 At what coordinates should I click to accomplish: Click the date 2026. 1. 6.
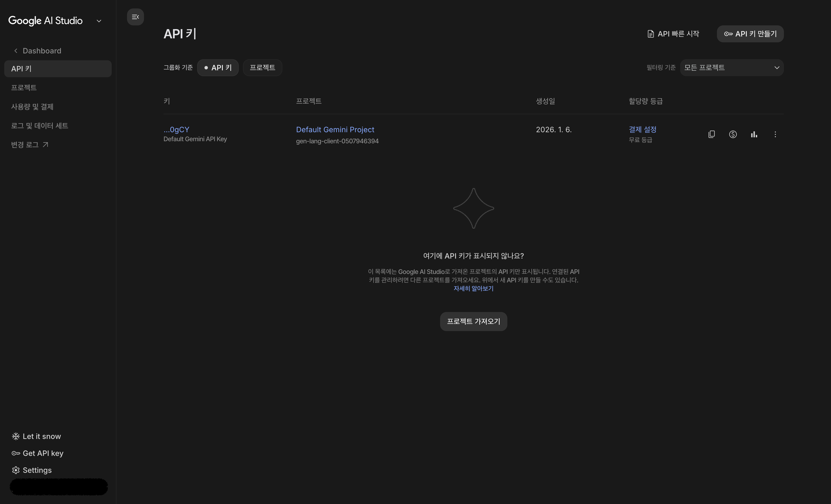click(554, 130)
